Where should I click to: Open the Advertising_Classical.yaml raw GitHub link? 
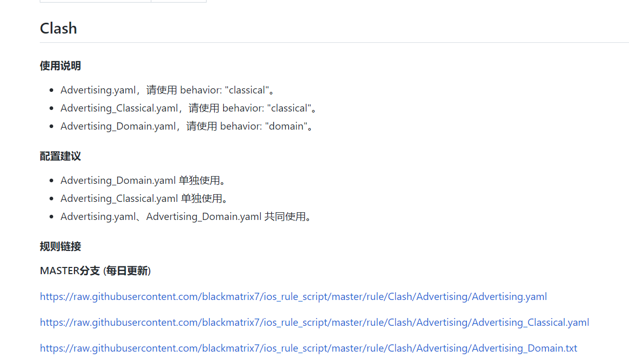pyautogui.click(x=314, y=322)
